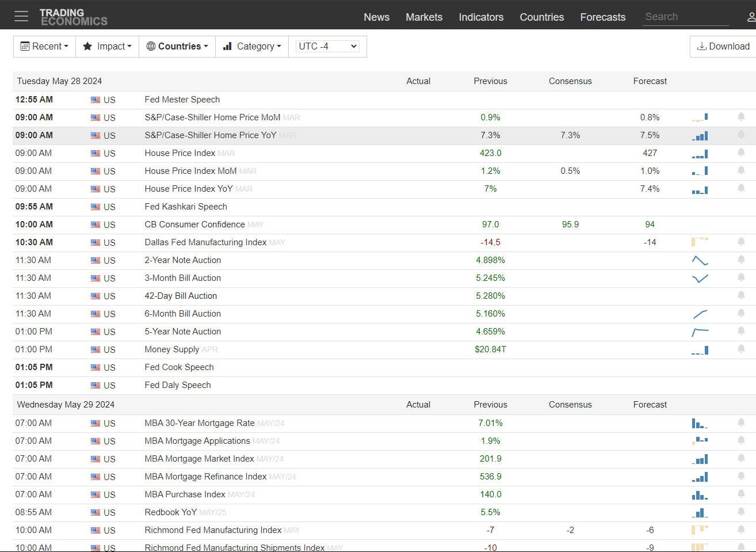Open mini chart for MBA Mortgage Market Index
The width and height of the screenshot is (756, 552).
tap(700, 459)
